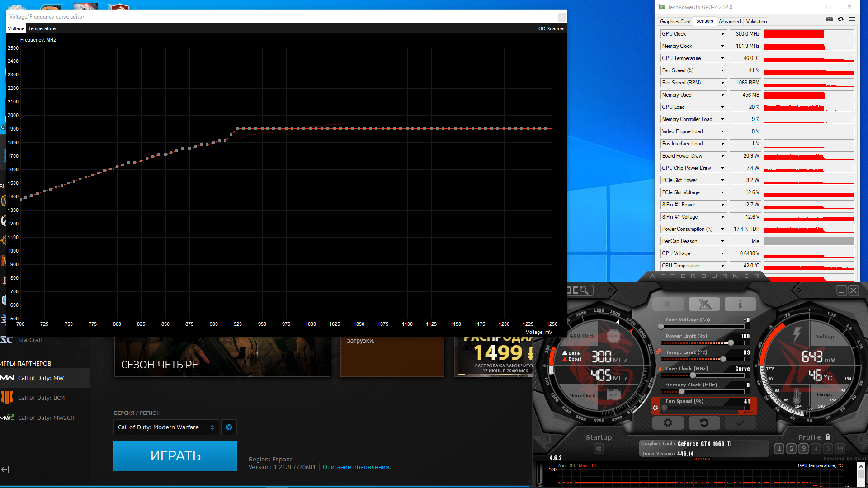
Task: Click the Power Limit slider handle
Action: (x=731, y=343)
